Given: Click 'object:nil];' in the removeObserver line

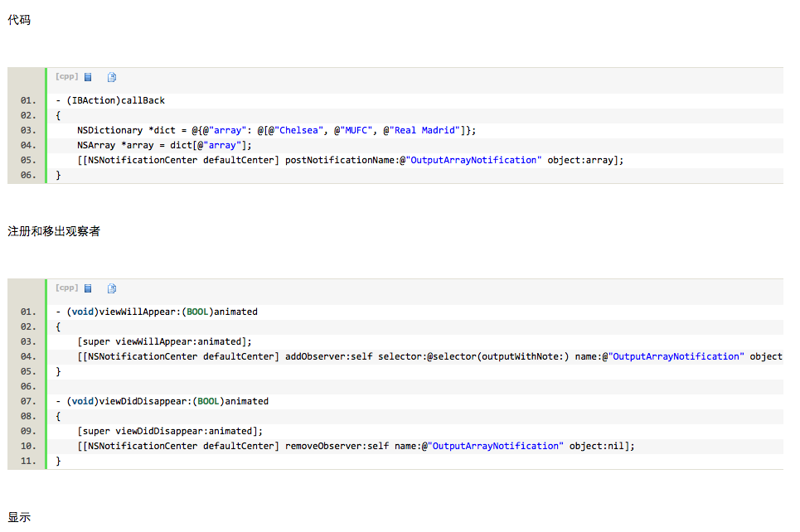Looking at the screenshot, I should click(x=602, y=447).
